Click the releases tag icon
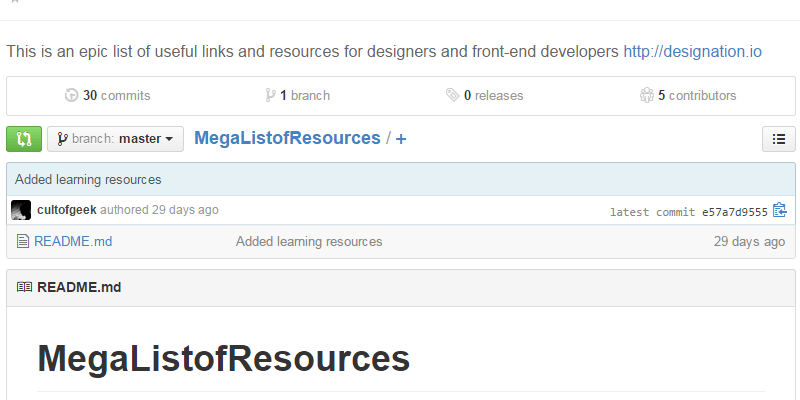800x400 pixels. click(453, 96)
